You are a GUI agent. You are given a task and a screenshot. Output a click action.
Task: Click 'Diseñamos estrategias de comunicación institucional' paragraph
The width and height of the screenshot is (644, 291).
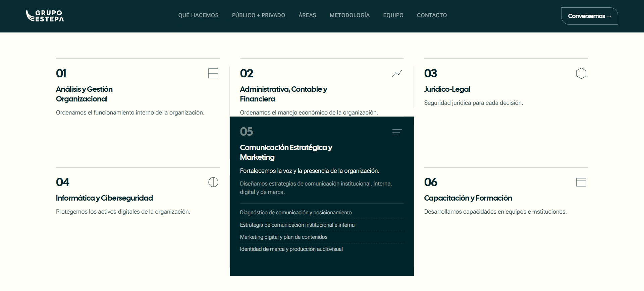click(x=316, y=188)
